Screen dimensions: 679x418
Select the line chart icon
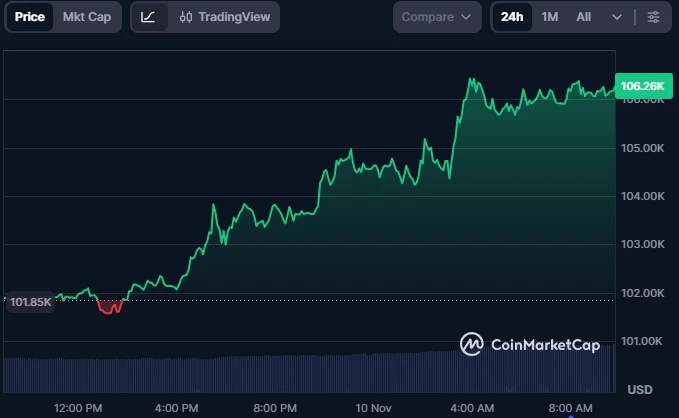(148, 17)
